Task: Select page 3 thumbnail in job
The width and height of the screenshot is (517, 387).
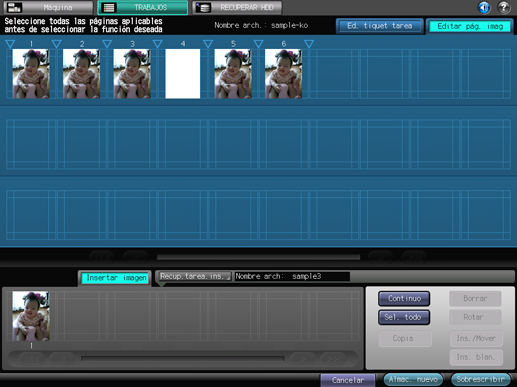Action: tap(132, 74)
